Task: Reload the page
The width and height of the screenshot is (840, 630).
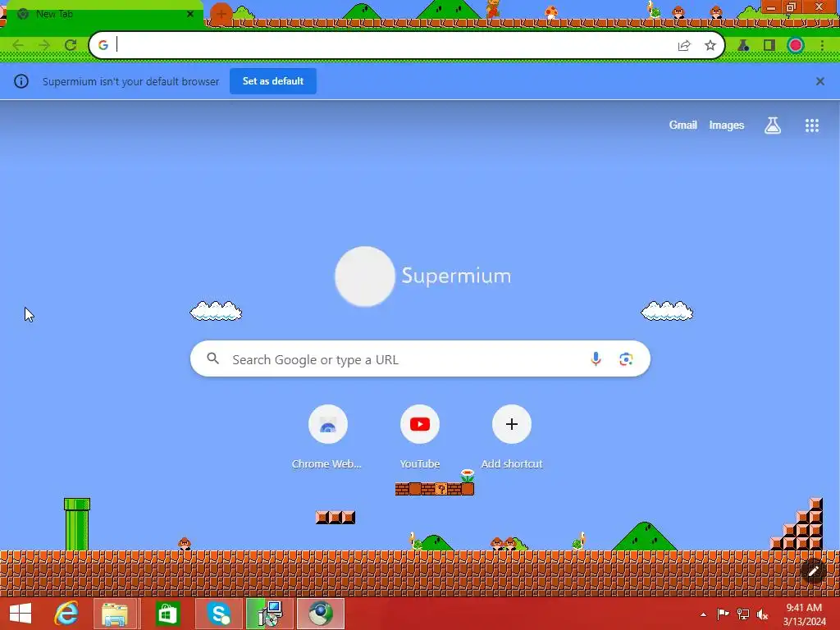Action: (71, 45)
